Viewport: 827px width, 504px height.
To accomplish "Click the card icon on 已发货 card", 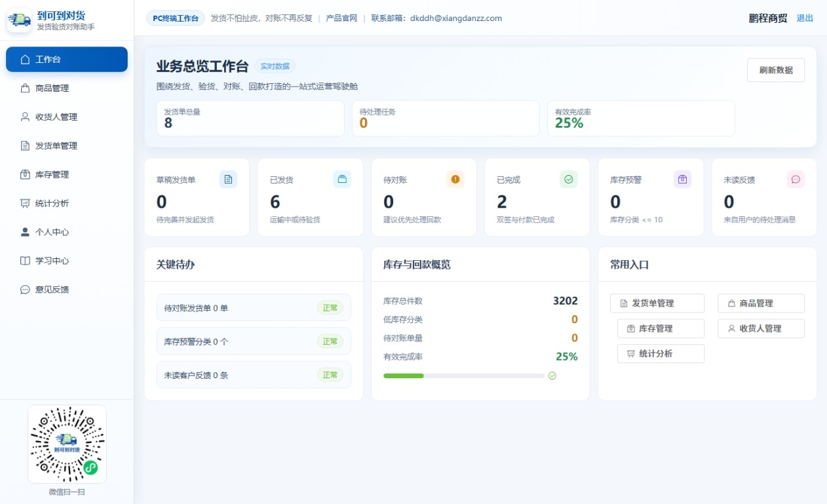I will (342, 180).
